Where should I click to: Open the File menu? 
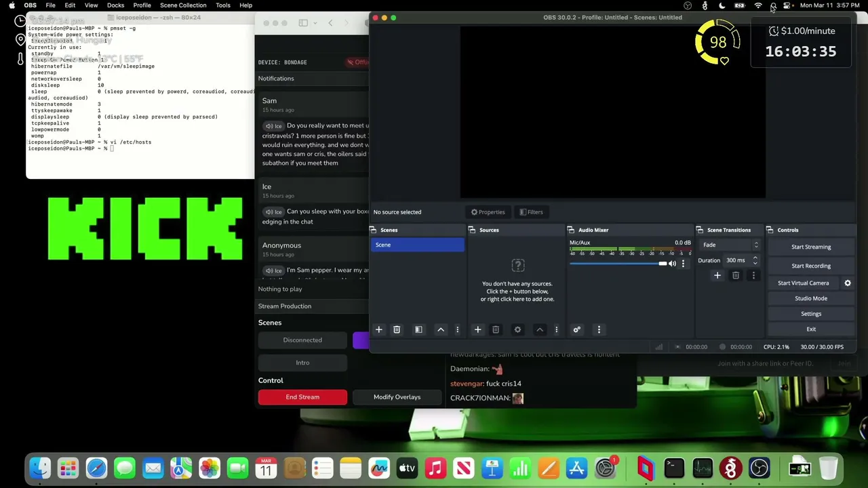pyautogui.click(x=50, y=5)
